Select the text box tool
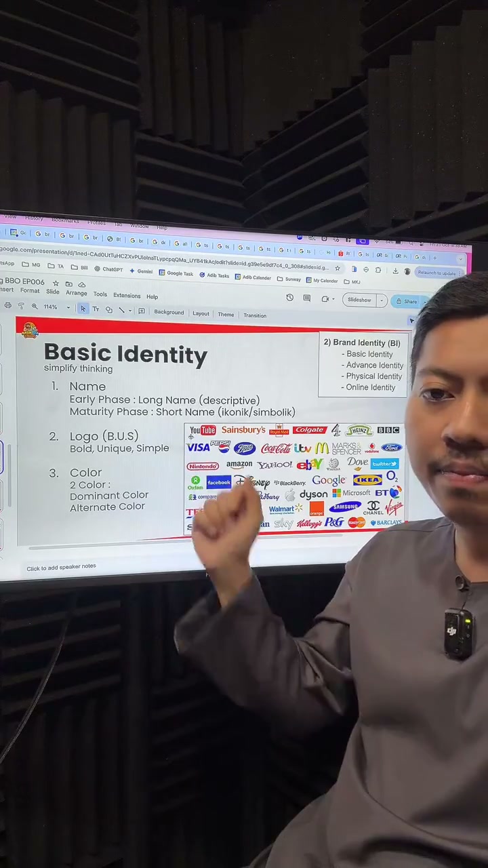This screenshot has width=488, height=868. pyautogui.click(x=96, y=309)
